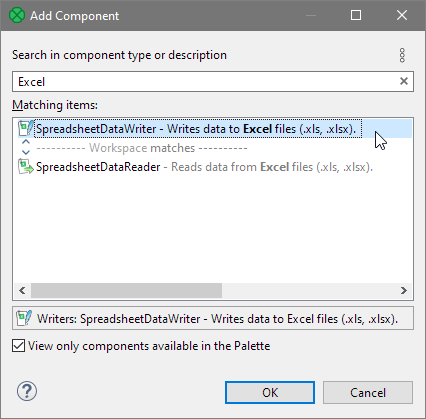Screen dimensions: 426x419
Task: Toggle View only components in Palette checkbox
Action: coord(18,346)
